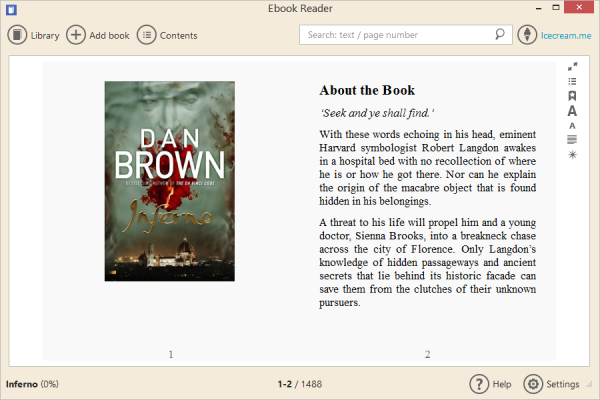
Task: Click the Add book label
Action: [109, 36]
